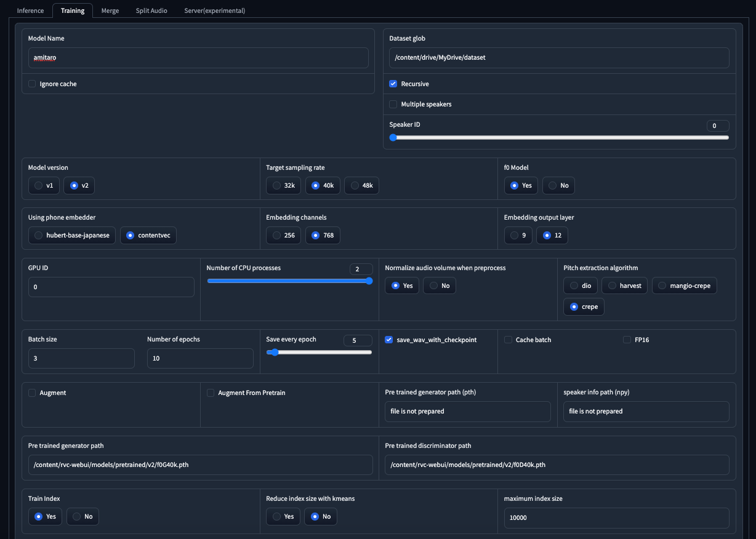Click the Batch size input field
Image resolution: width=756 pixels, height=539 pixels.
pos(81,358)
